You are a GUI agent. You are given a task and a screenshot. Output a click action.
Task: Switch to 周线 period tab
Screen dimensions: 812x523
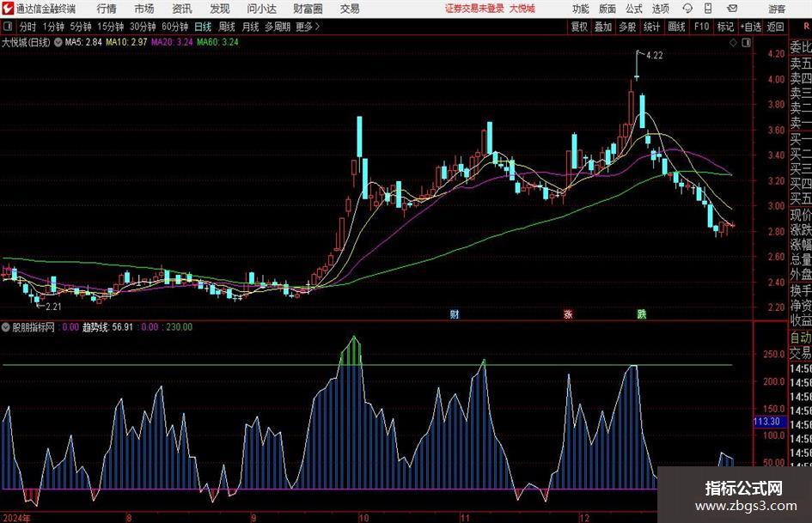(227, 27)
